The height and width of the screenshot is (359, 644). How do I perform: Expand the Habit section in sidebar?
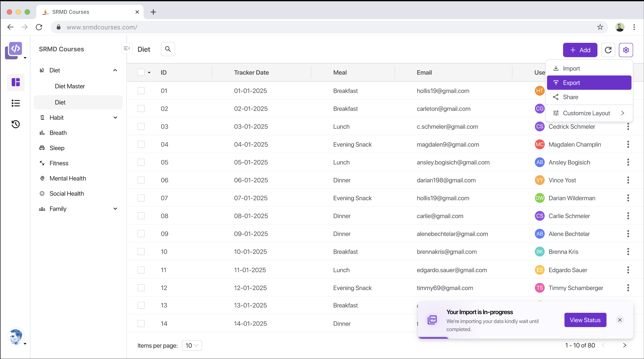[x=115, y=117]
